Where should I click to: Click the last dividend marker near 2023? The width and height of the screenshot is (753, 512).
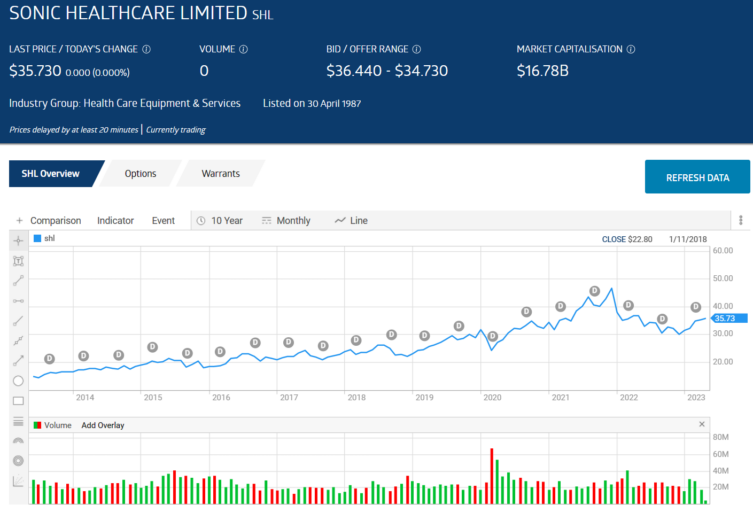[x=695, y=307]
